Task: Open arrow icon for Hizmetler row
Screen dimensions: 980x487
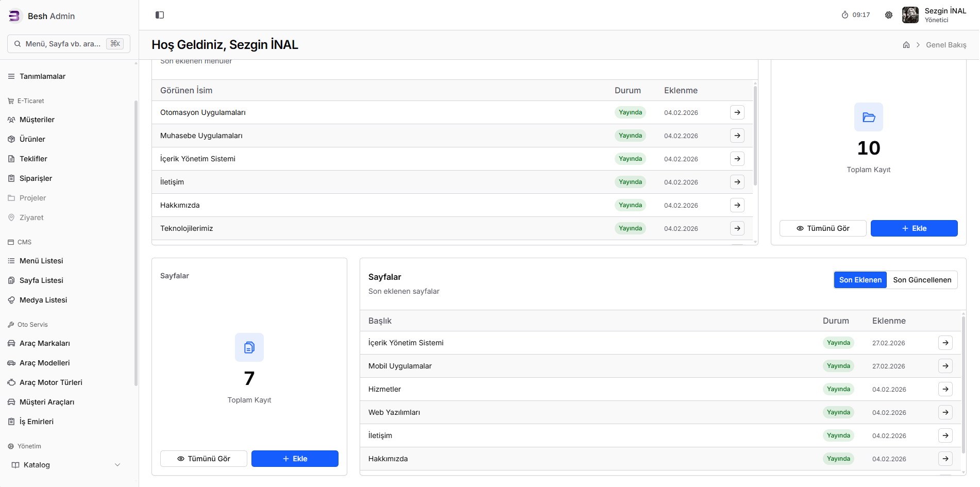Action: (x=945, y=389)
